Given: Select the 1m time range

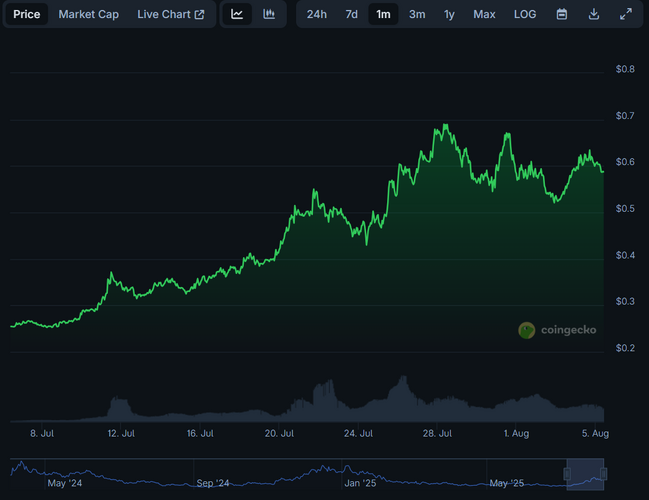Looking at the screenshot, I should coord(383,14).
